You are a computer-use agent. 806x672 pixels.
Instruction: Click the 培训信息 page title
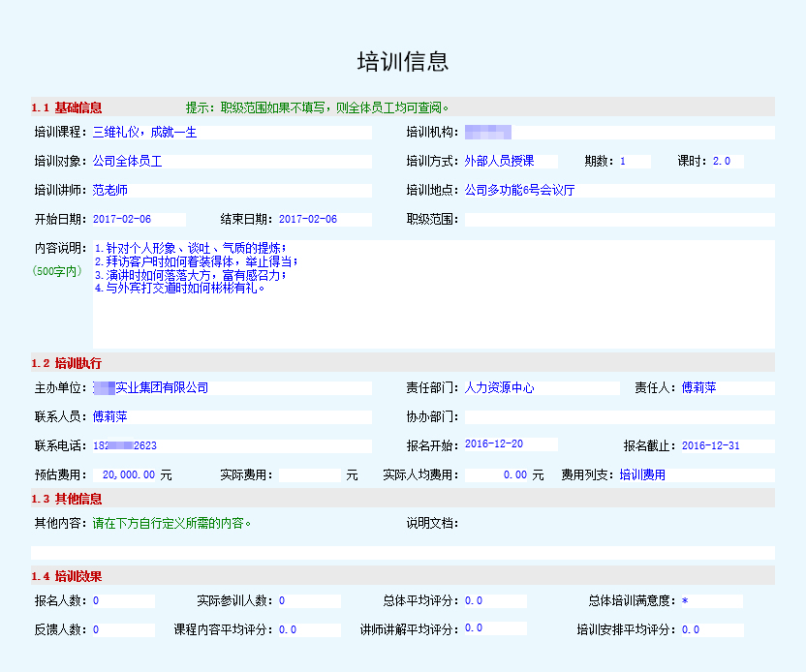[x=403, y=61]
